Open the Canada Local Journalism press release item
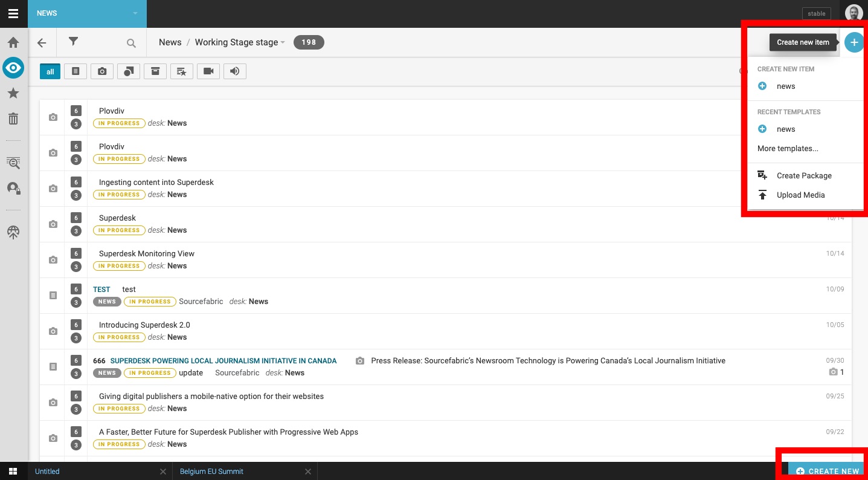Image resolution: width=868 pixels, height=480 pixels. coord(445,367)
